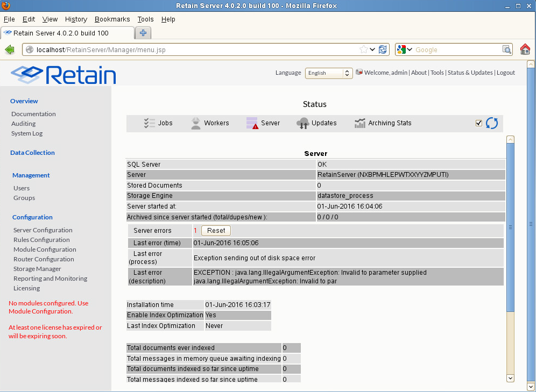The height and width of the screenshot is (392, 536).
Task: Go to the browser Home page icon
Action: (x=525, y=49)
